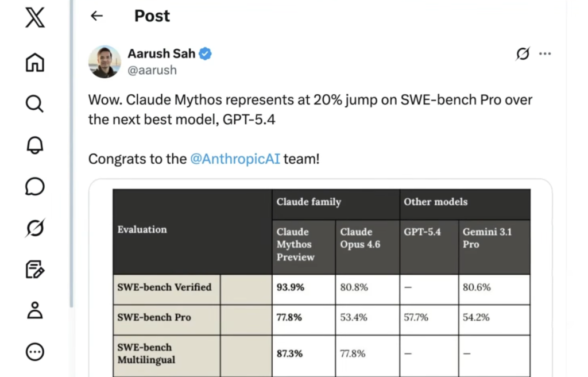Open Notifications bell icon
Viewport: 588px width, 377px height.
(x=35, y=145)
